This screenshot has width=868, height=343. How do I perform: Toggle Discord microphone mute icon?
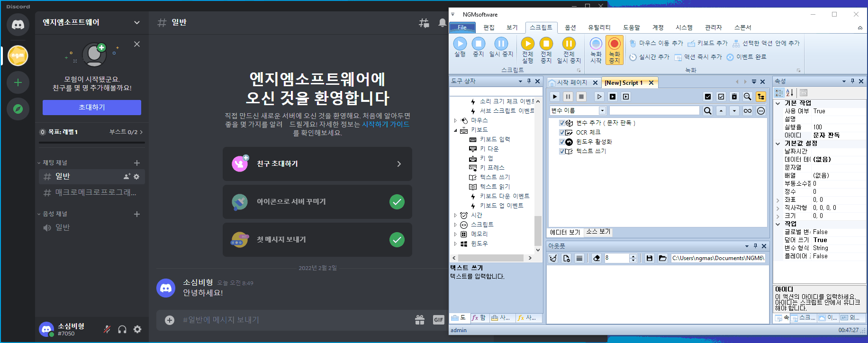[x=107, y=329]
